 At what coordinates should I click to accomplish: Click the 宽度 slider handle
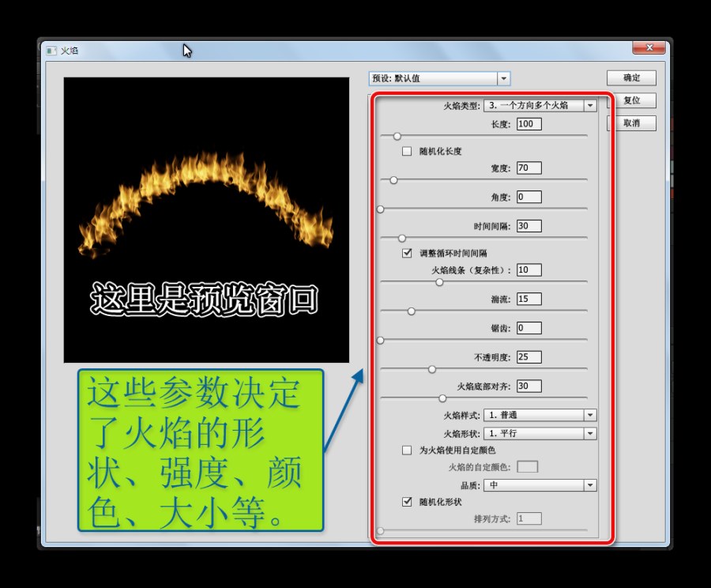(393, 179)
